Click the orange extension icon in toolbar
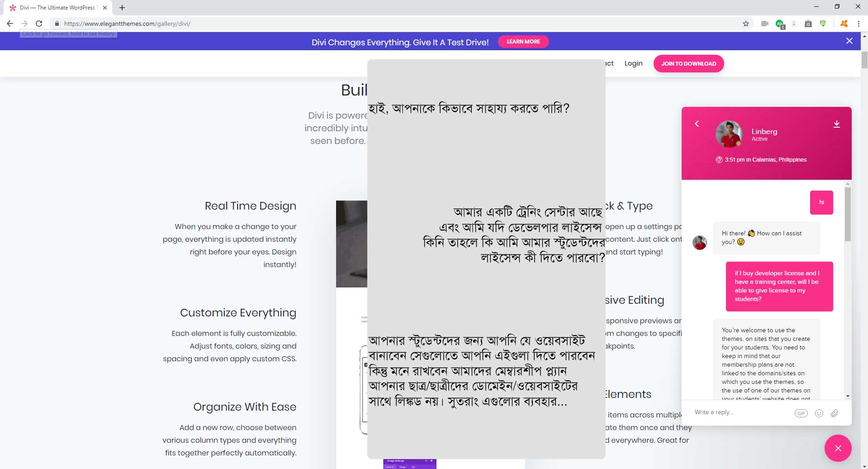The width and height of the screenshot is (868, 469). (844, 24)
